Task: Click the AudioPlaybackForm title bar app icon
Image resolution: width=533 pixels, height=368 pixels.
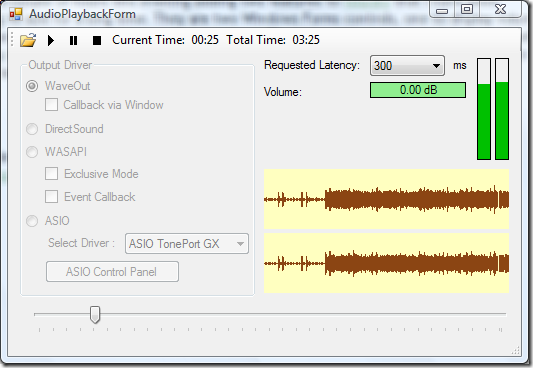Action: pos(16,14)
